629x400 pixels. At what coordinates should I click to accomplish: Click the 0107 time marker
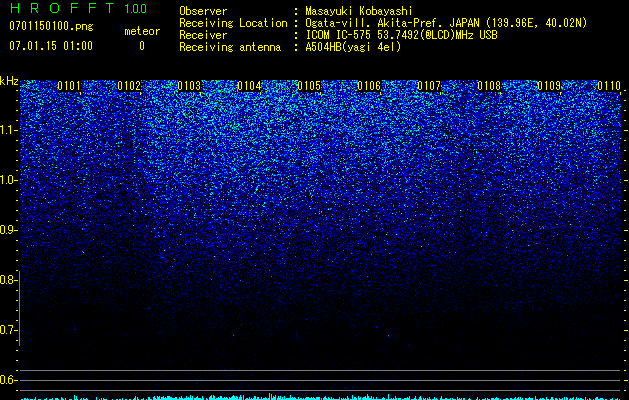[429, 86]
